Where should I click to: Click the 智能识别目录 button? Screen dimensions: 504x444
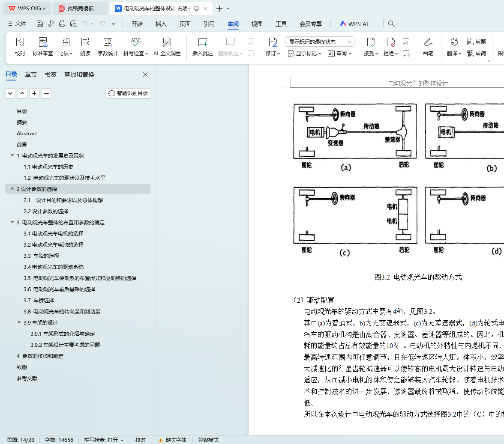[x=128, y=93]
